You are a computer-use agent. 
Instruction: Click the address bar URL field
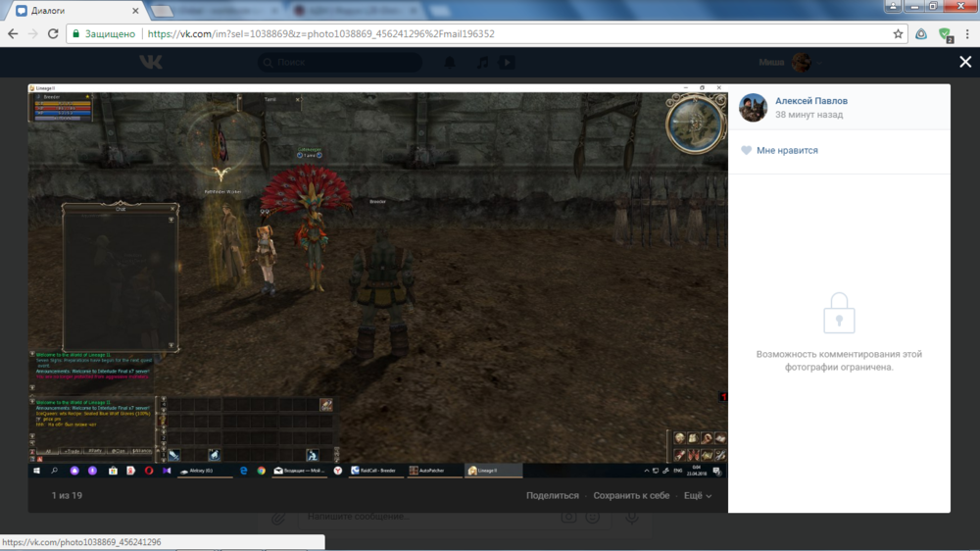pos(490,33)
